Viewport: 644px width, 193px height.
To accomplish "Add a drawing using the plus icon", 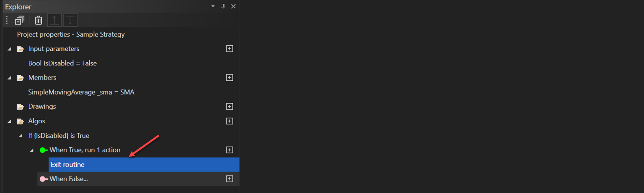I will [230, 106].
